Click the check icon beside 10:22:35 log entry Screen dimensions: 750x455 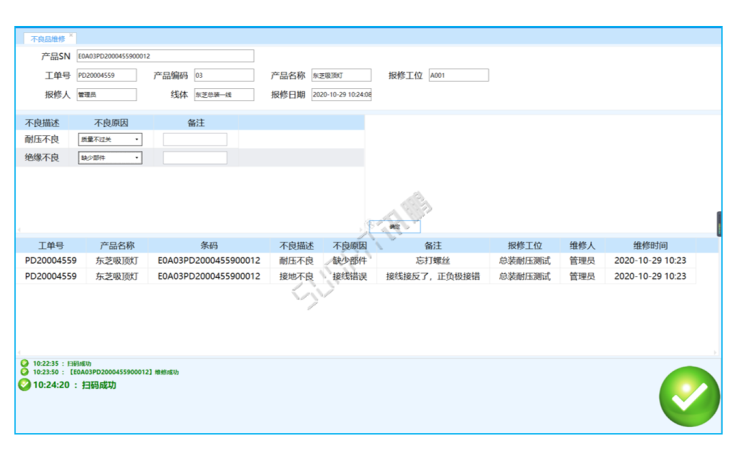24,364
